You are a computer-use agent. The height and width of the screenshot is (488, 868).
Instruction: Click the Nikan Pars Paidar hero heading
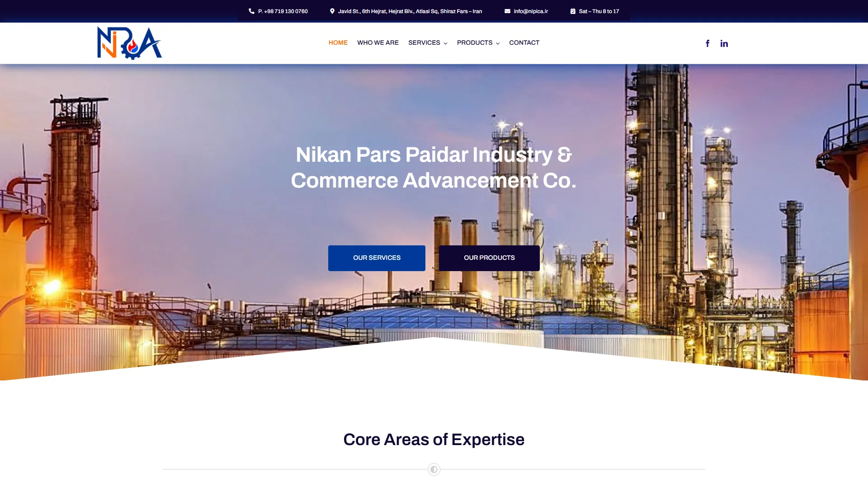tap(434, 168)
